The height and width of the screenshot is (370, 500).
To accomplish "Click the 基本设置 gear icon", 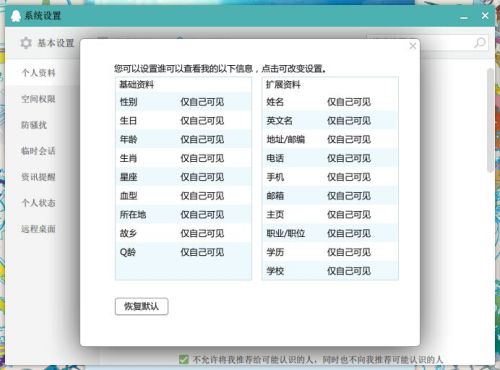I will tap(26, 43).
